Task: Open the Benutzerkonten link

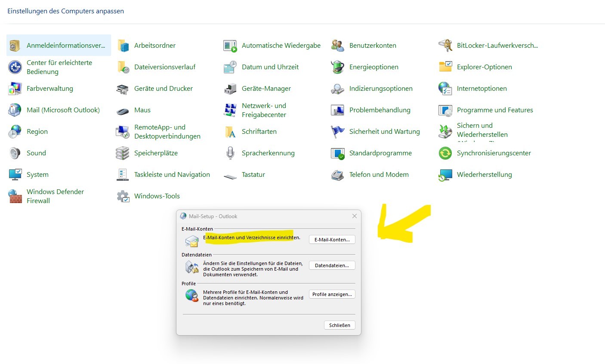Action: coord(372,46)
